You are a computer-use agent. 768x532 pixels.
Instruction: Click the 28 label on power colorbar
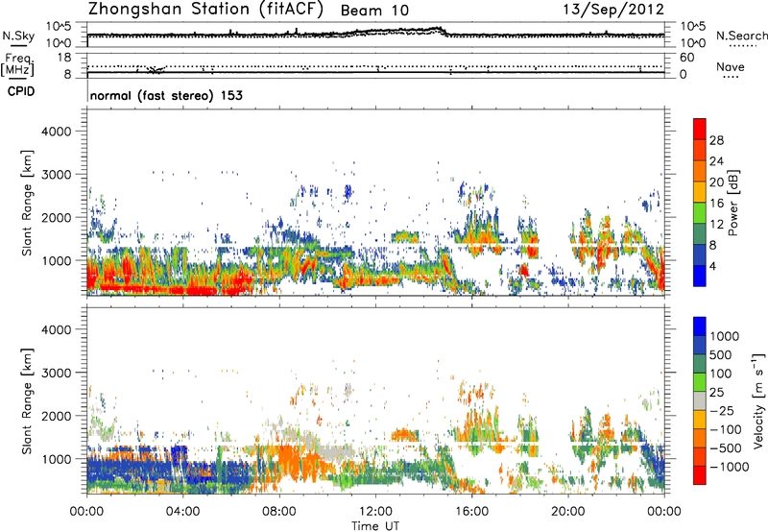tap(716, 140)
